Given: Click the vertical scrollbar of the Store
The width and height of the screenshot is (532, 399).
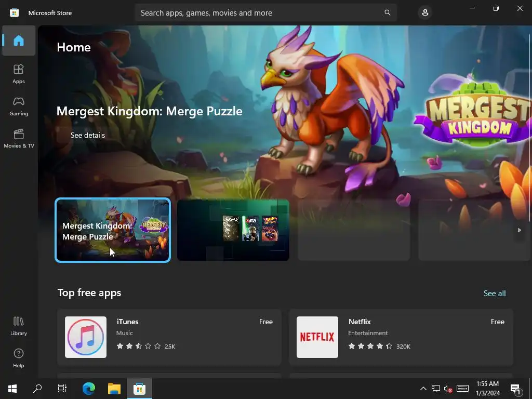Looking at the screenshot, I should (x=529, y=127).
